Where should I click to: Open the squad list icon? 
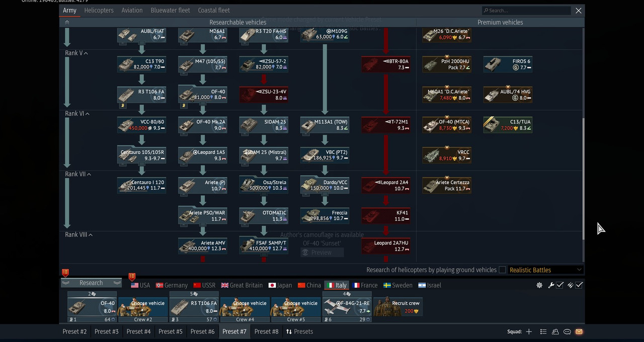[543, 331]
